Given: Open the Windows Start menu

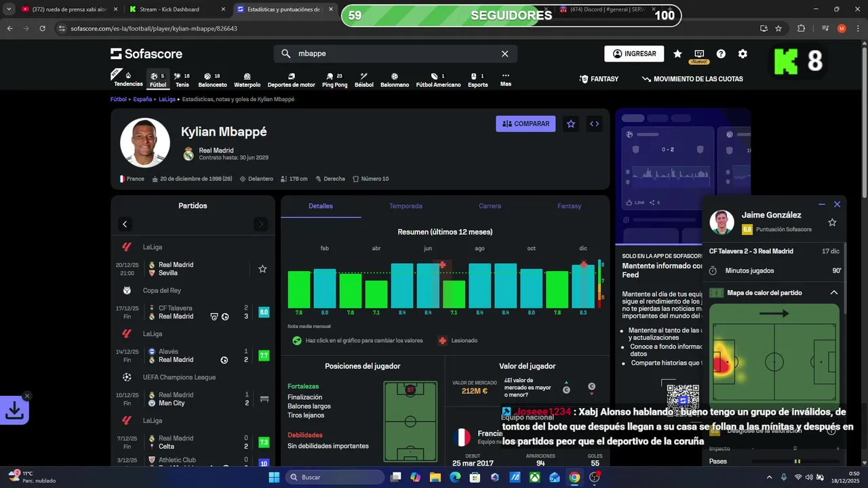Looking at the screenshot, I should pos(274,477).
